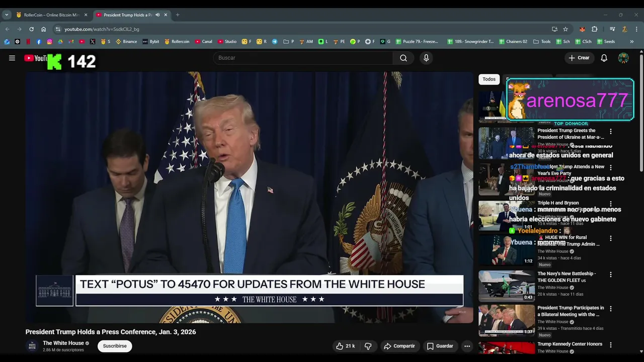Click the YouTube search input field
This screenshot has width=644, height=362.
point(303,58)
